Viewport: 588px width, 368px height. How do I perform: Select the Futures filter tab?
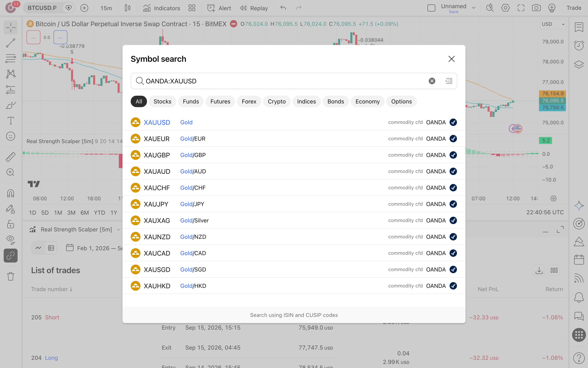pyautogui.click(x=220, y=101)
